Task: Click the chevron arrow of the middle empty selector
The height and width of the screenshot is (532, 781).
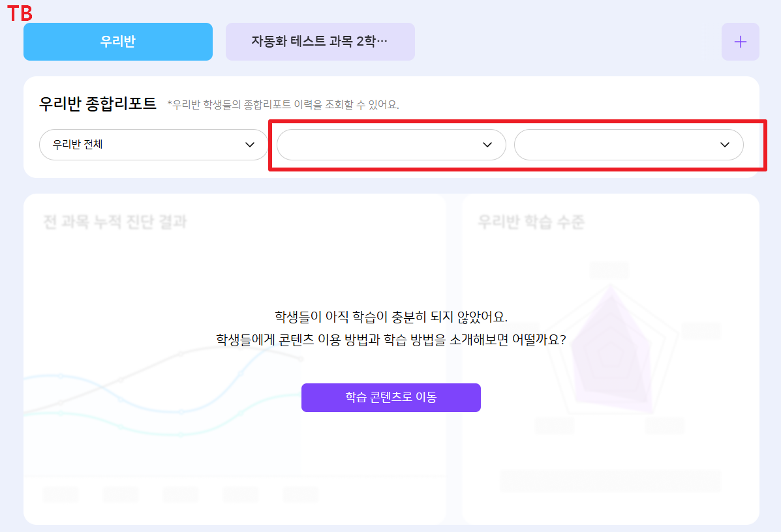Action: coord(487,145)
